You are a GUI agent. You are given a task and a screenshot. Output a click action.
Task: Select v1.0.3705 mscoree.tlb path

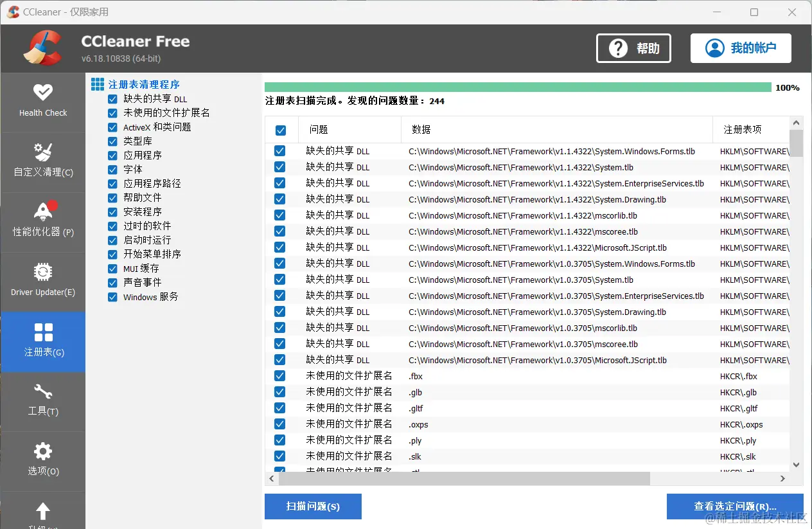pyautogui.click(x=523, y=344)
